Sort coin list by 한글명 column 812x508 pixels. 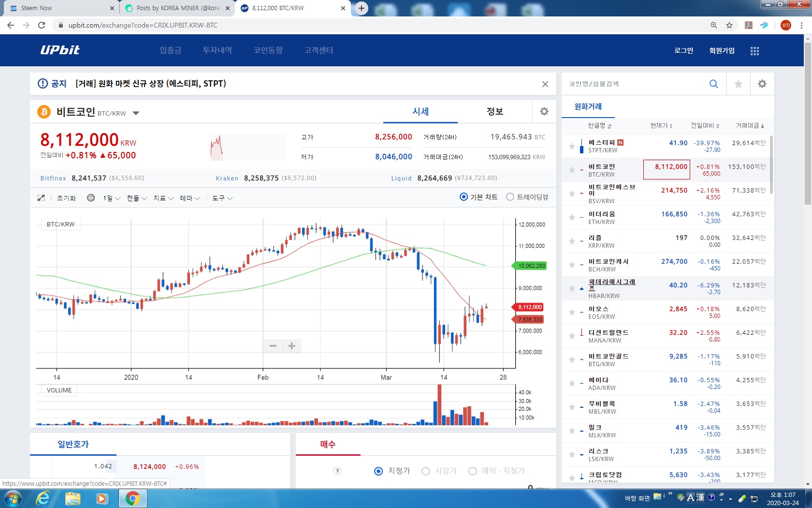pos(599,126)
